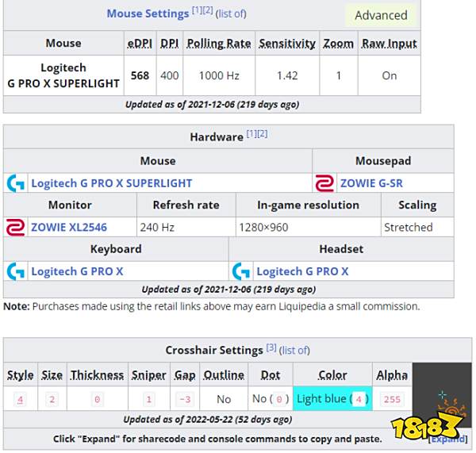Toggle the Advanced mouse settings button
Viewport: 476px width, 453px height.
pyautogui.click(x=381, y=15)
